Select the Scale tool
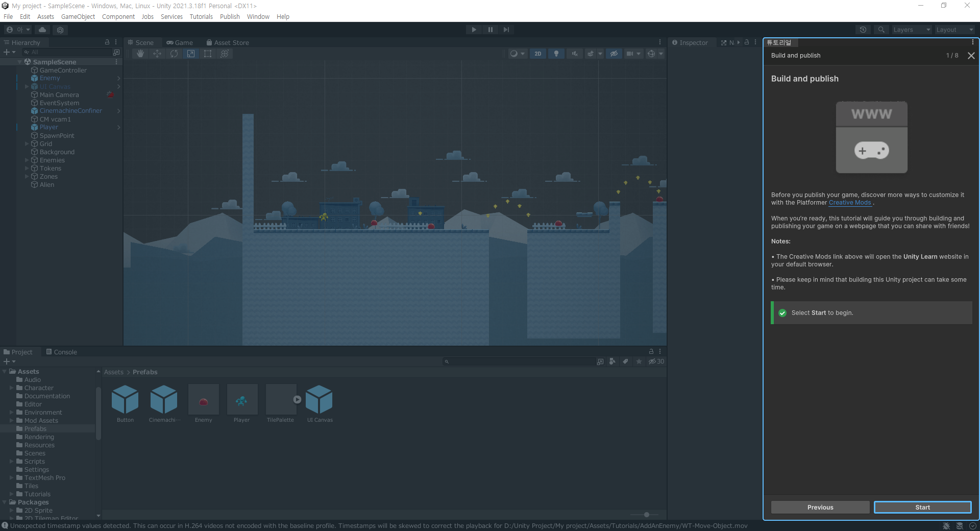 [191, 54]
